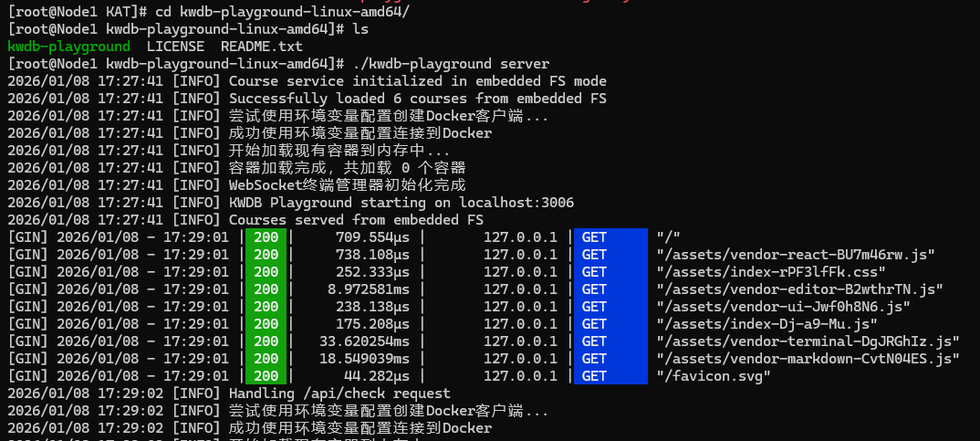This screenshot has height=441, width=980.
Task: Click the "/assets/vendor-react-BU7m46rw.js" path
Action: point(796,255)
